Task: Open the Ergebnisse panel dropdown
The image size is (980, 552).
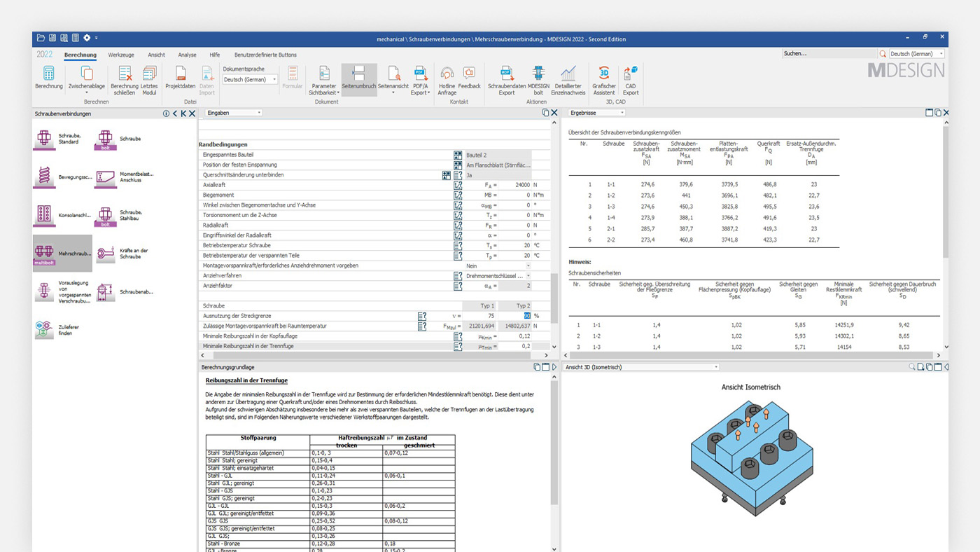Action: point(596,113)
